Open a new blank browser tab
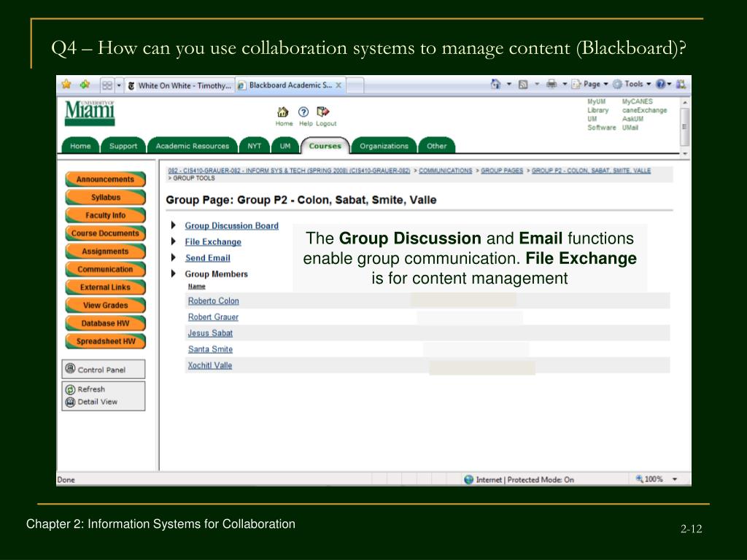 tap(355, 86)
